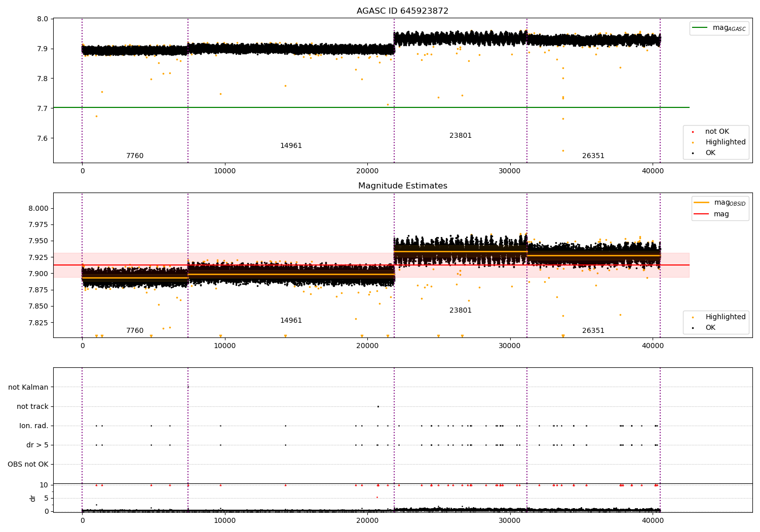Click 'OK' in the Magnitude Estimates legend
Image resolution: width=760 pixels, height=532 pixels.
[x=710, y=328]
